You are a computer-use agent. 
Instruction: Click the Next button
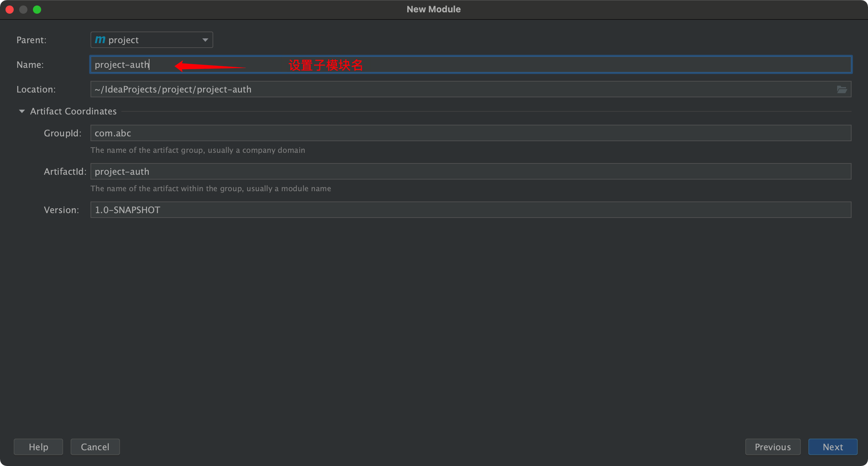click(832, 447)
